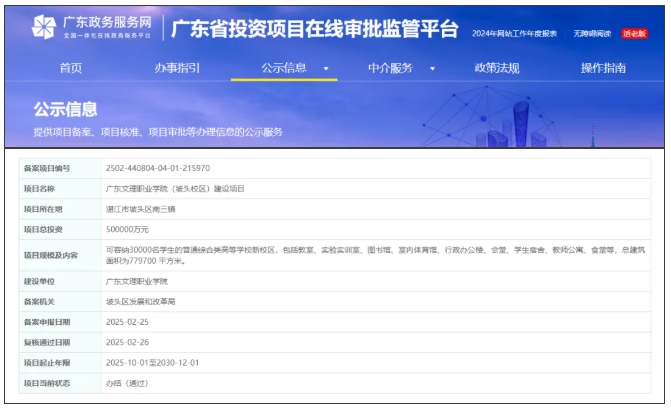Click the 备案机关 label cell
Screen dimensions: 671x410
pyautogui.click(x=60, y=302)
